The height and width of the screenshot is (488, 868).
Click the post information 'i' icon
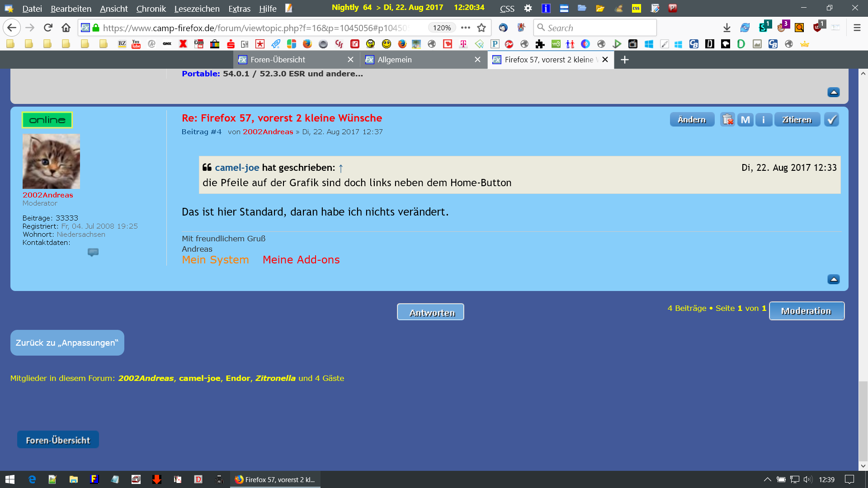[x=764, y=120]
